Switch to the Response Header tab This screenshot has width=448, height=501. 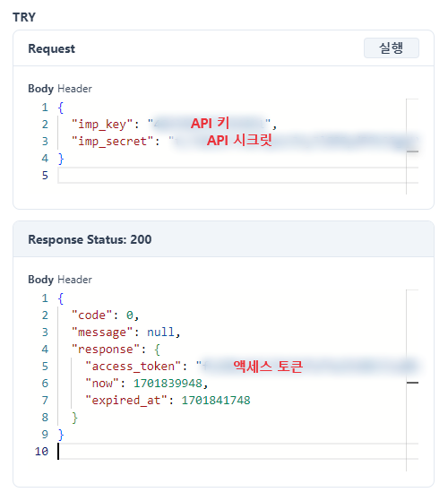point(74,280)
